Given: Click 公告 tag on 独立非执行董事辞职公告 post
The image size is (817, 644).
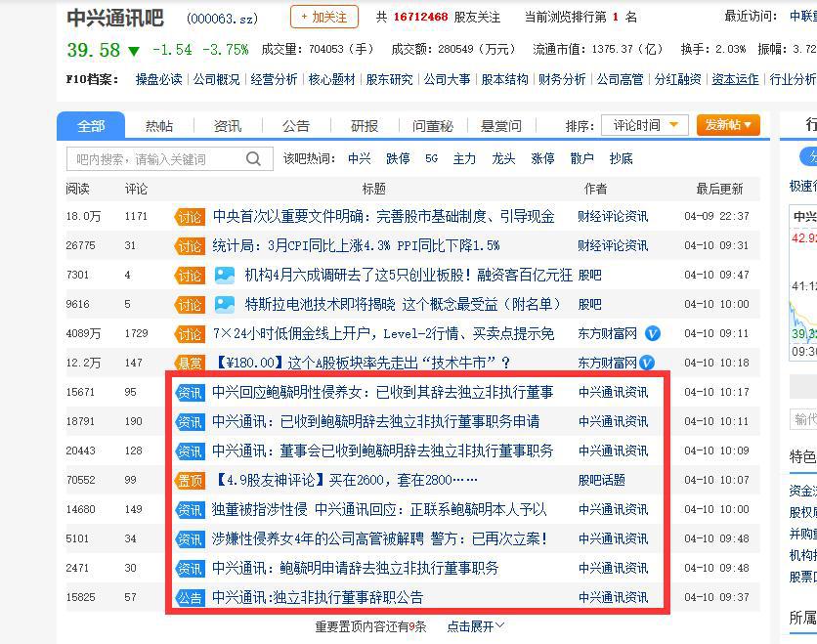Looking at the screenshot, I should (x=189, y=598).
